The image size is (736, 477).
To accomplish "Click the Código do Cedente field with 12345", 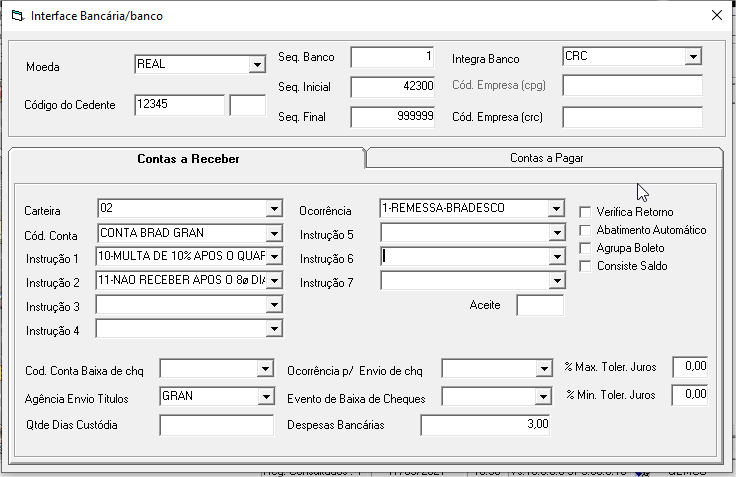I will (179, 105).
